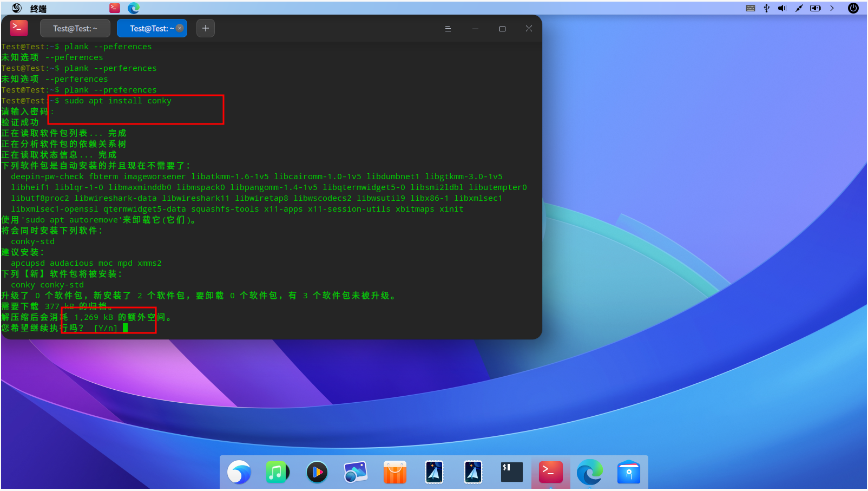Click the 'plank --perferences' command line
The image size is (868, 491).
tap(110, 68)
